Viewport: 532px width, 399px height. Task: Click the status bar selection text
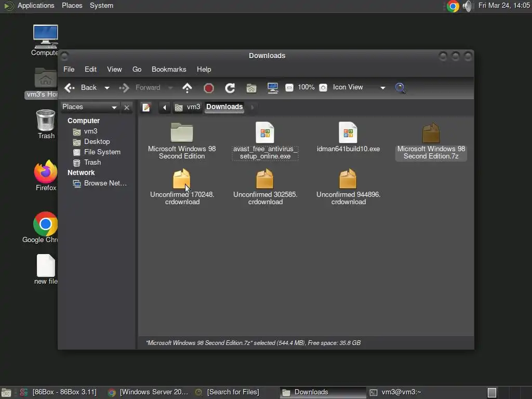pos(253,343)
